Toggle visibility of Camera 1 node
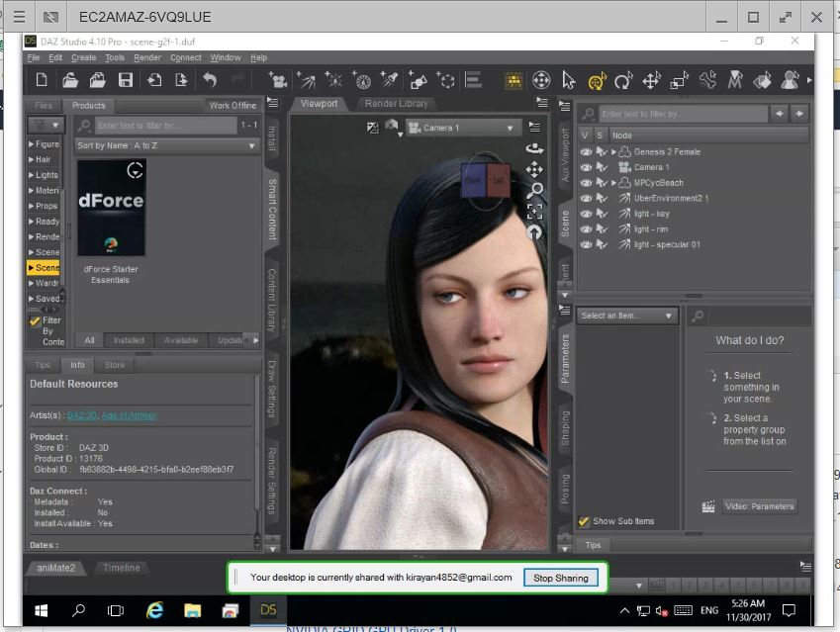Image resolution: width=840 pixels, height=632 pixels. click(586, 167)
